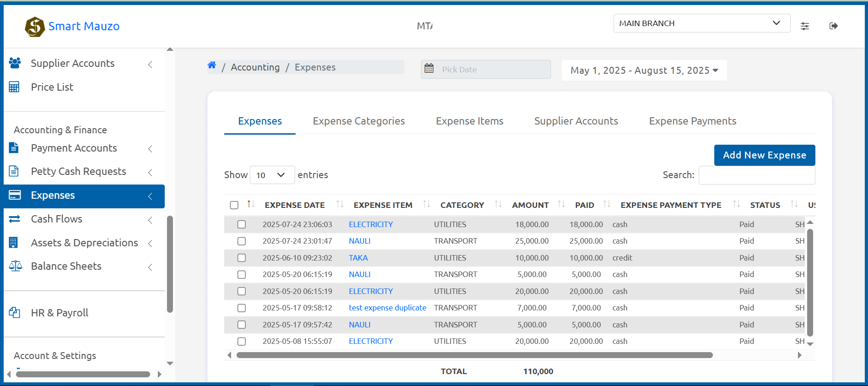Check the 2025-05-08 ELECTRICITY row checkbox

click(242, 341)
